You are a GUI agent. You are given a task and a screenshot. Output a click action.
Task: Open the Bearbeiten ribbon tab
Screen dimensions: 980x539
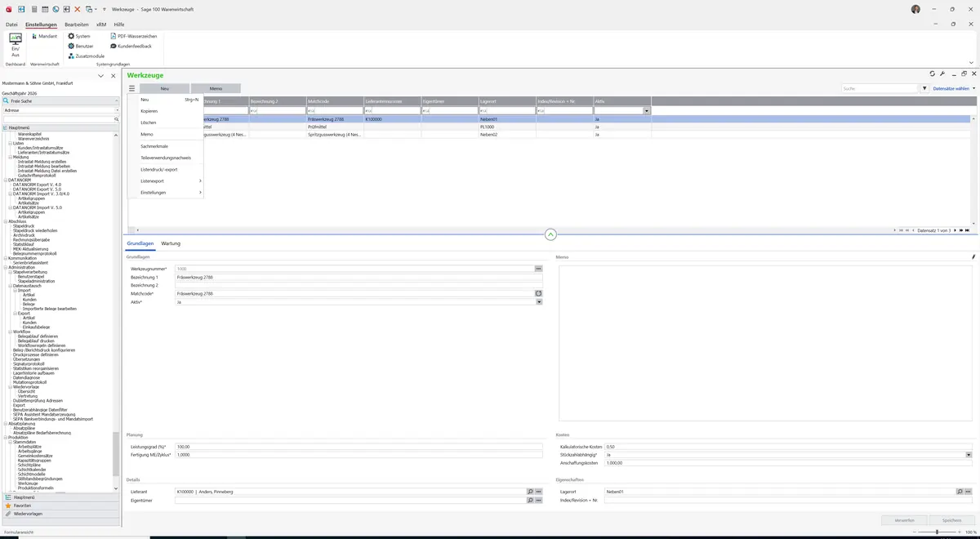[x=77, y=24]
